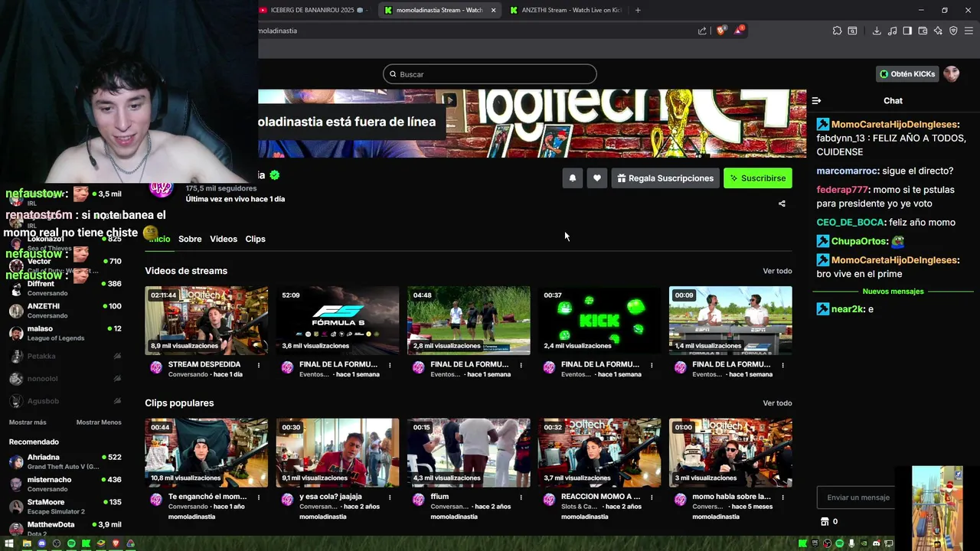Open the Kick app from the taskbar
This screenshot has width=980, height=551.
(x=87, y=543)
